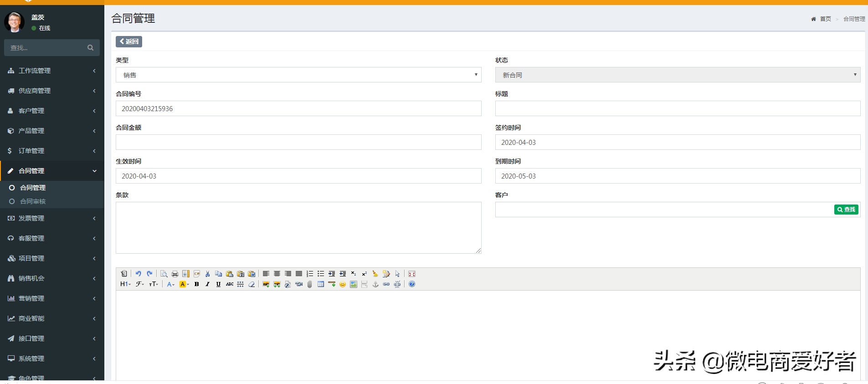The width and height of the screenshot is (868, 384).
Task: Insert Flash in editor
Action: point(288,284)
